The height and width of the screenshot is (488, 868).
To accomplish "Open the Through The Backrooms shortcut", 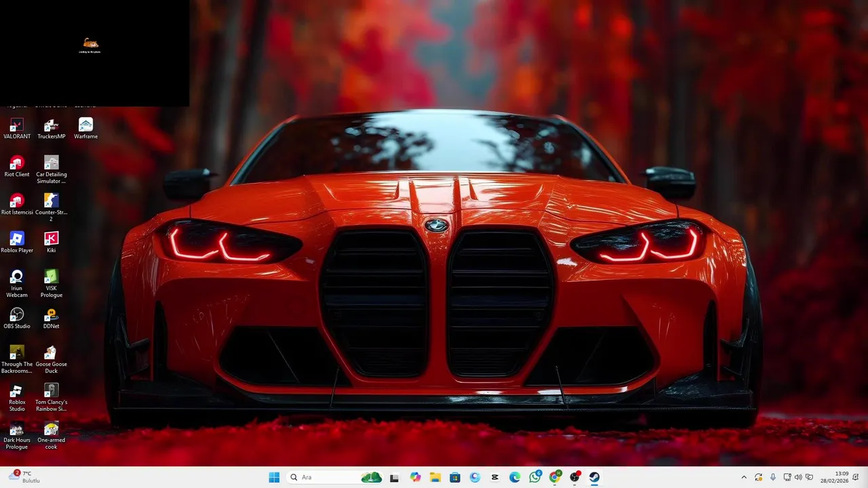I will point(17,359).
